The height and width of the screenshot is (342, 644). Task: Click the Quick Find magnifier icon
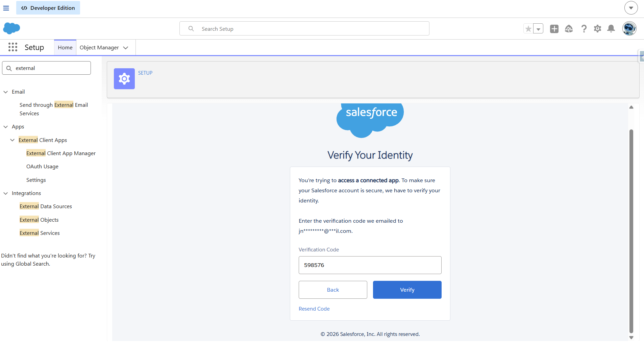(x=9, y=68)
